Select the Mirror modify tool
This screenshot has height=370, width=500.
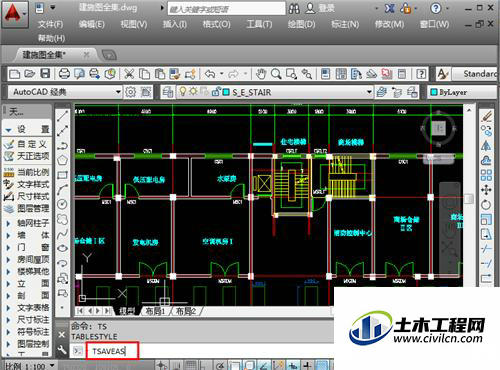coord(487,146)
